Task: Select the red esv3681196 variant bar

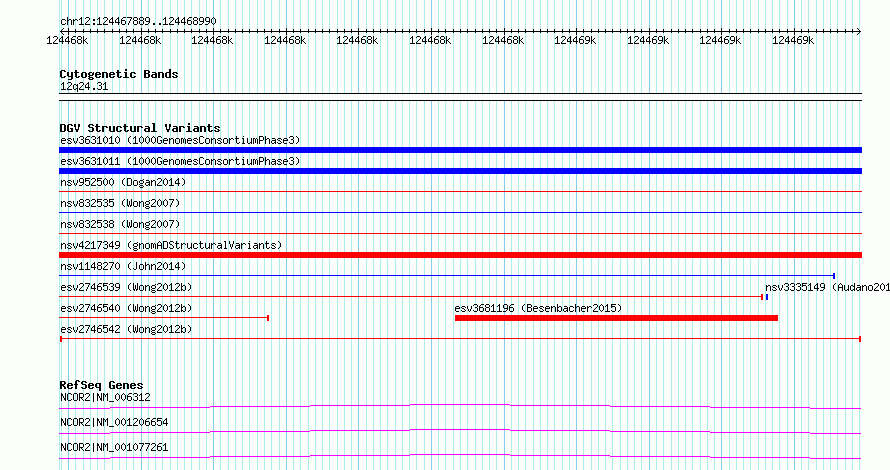Action: [616, 318]
